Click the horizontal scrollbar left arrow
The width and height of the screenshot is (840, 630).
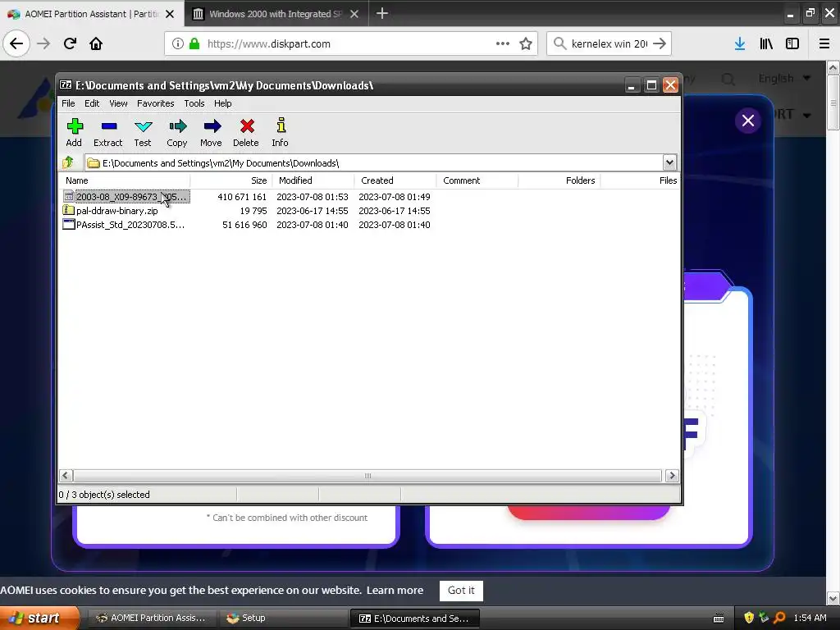pyautogui.click(x=66, y=475)
